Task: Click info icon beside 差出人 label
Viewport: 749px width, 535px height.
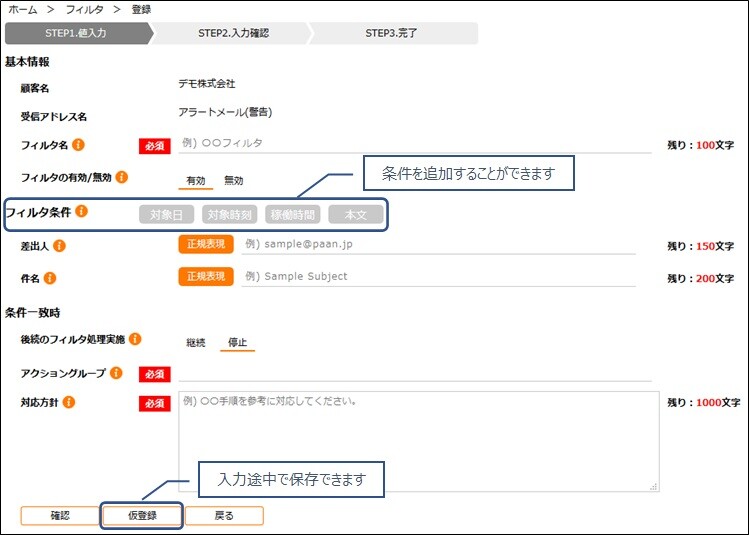Action: pos(59,245)
